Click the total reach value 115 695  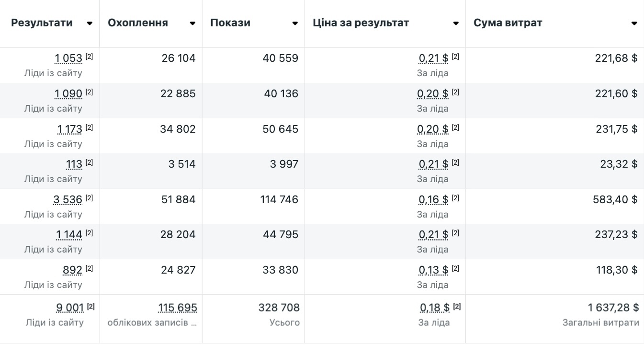click(178, 308)
